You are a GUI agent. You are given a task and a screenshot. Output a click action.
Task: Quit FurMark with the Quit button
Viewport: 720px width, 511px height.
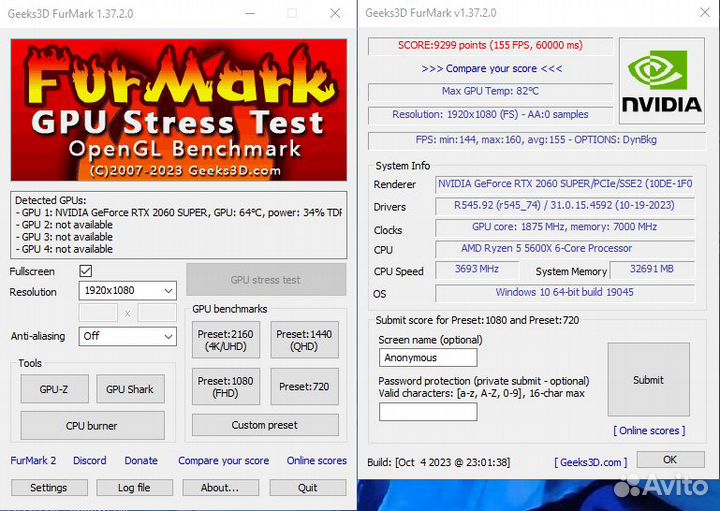click(308, 488)
